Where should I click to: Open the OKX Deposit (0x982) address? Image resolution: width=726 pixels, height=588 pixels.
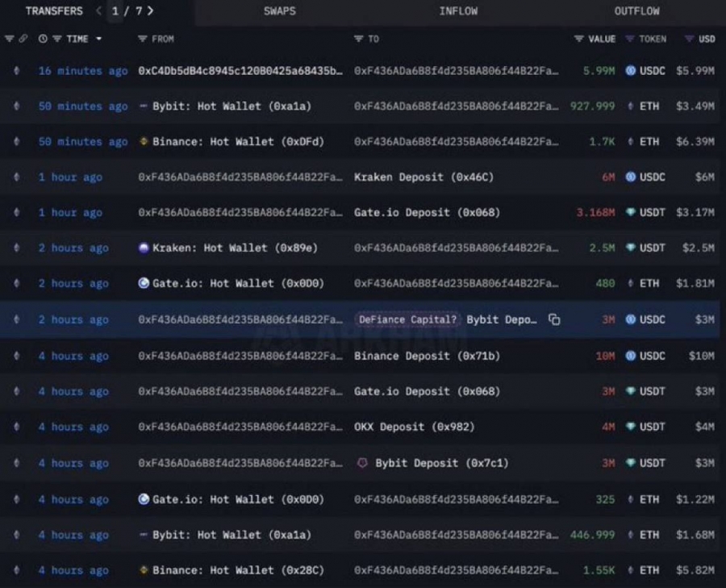[x=415, y=427]
